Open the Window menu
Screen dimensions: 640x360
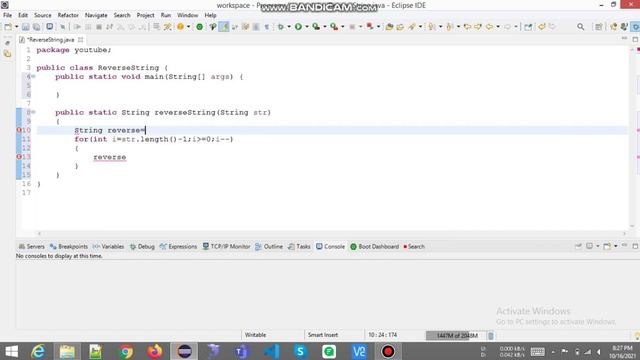tap(187, 15)
